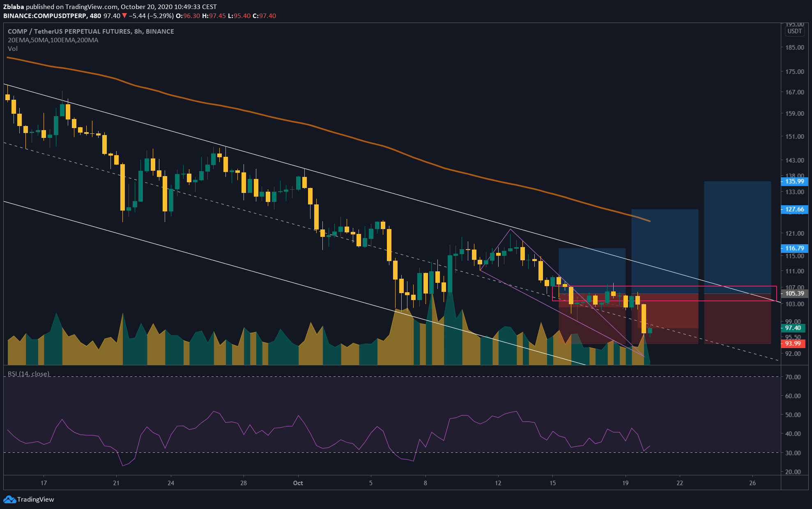Click the 135.99 blue price label

(794, 181)
